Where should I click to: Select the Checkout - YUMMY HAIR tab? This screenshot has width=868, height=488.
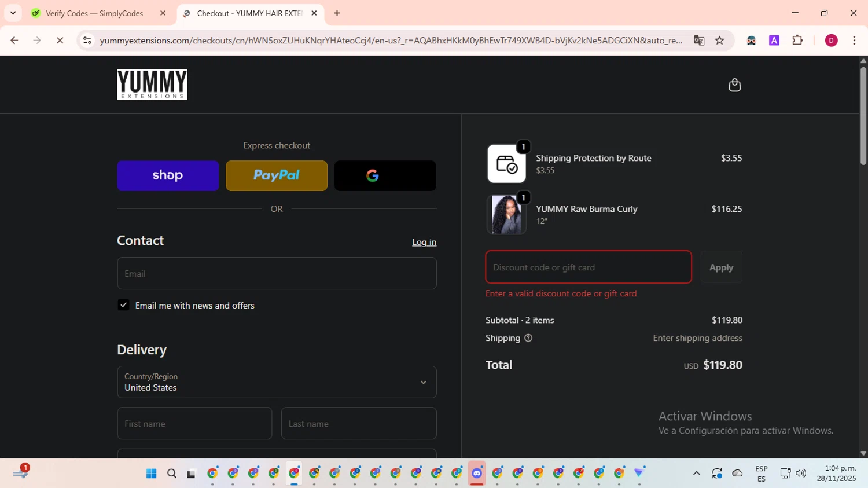[249, 13]
